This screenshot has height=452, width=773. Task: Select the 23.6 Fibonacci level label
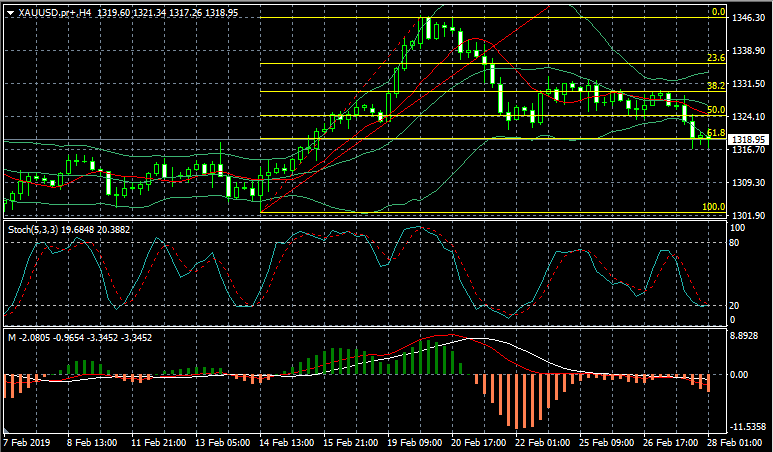pos(716,58)
